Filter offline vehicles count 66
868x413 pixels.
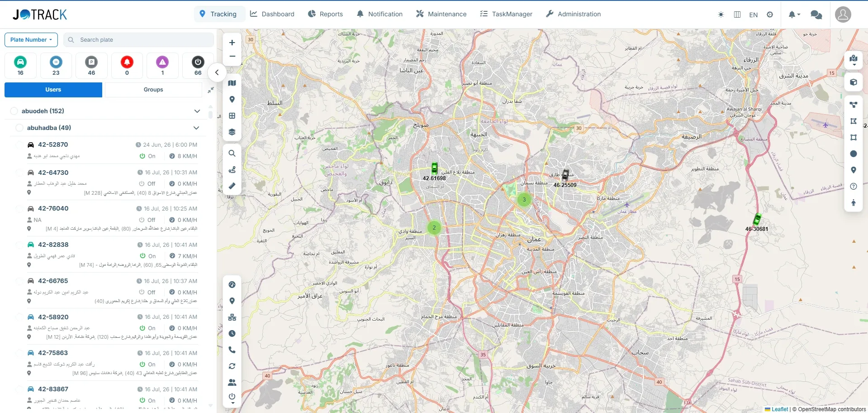[198, 66]
